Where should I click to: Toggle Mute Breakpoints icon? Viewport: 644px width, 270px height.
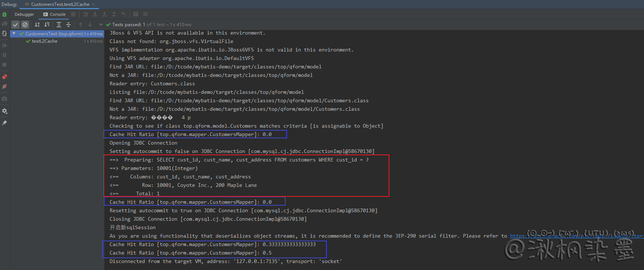point(4,87)
